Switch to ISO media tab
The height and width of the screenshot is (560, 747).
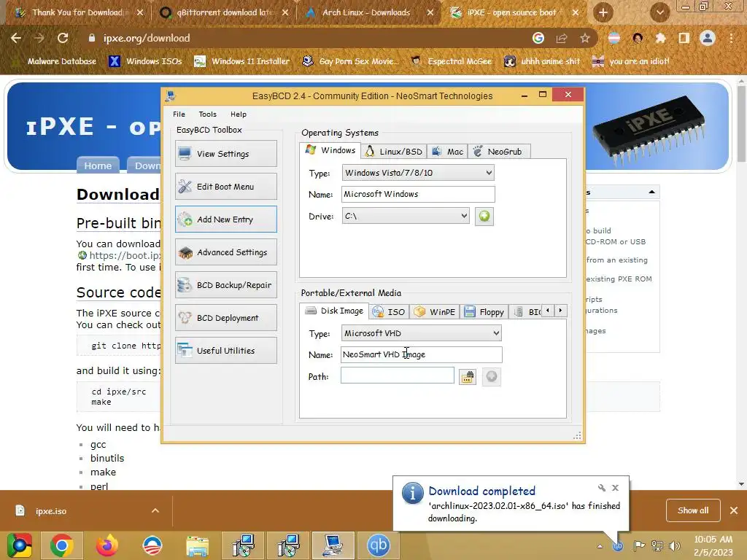click(x=389, y=312)
